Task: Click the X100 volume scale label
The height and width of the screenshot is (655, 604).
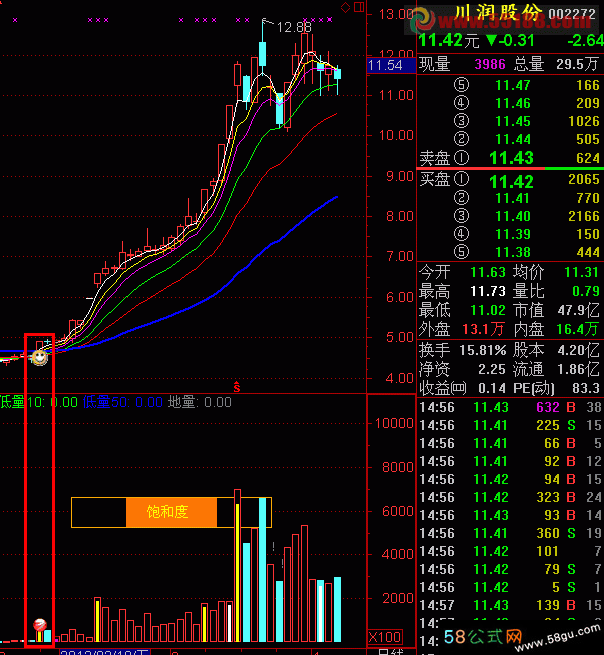Action: [x=385, y=637]
